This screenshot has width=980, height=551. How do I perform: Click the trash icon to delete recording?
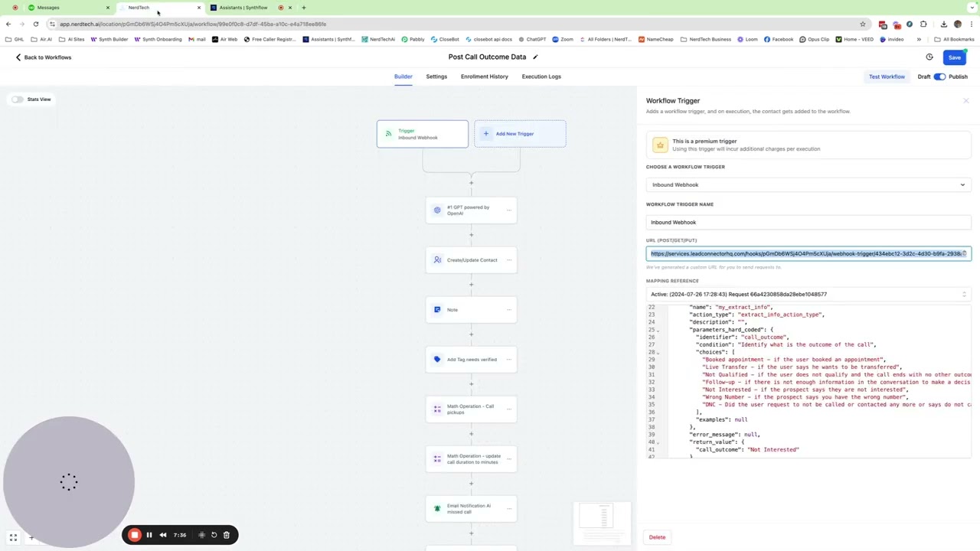click(227, 535)
